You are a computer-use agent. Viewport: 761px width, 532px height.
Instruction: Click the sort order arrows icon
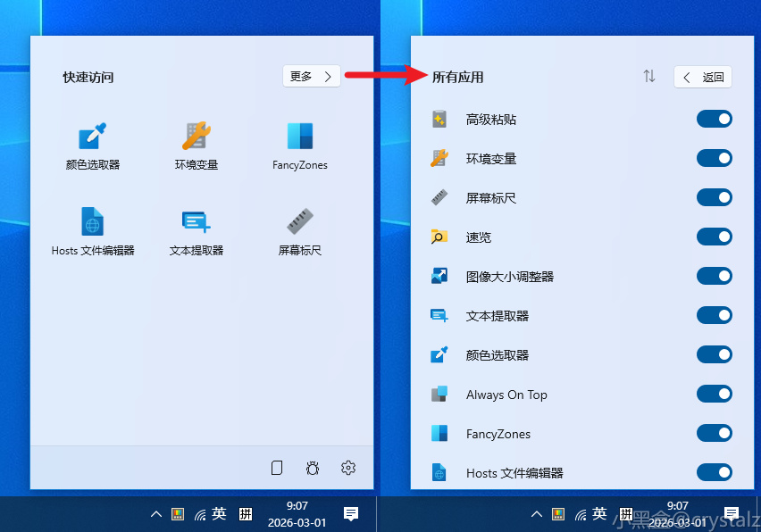click(649, 77)
